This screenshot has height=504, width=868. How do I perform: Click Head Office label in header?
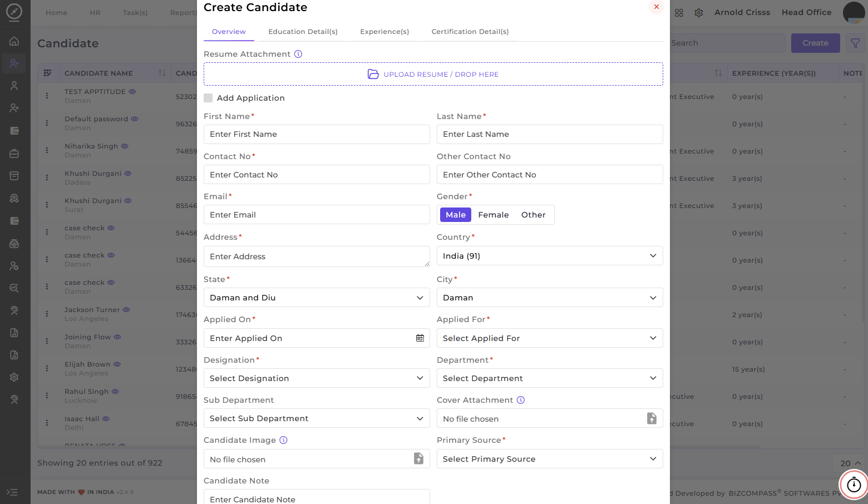pyautogui.click(x=806, y=12)
